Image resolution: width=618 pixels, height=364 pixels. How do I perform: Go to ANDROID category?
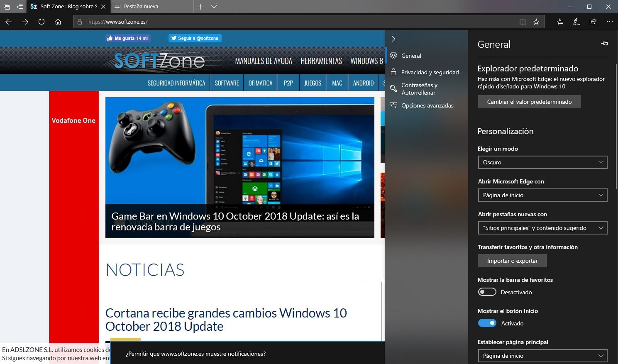pyautogui.click(x=363, y=83)
